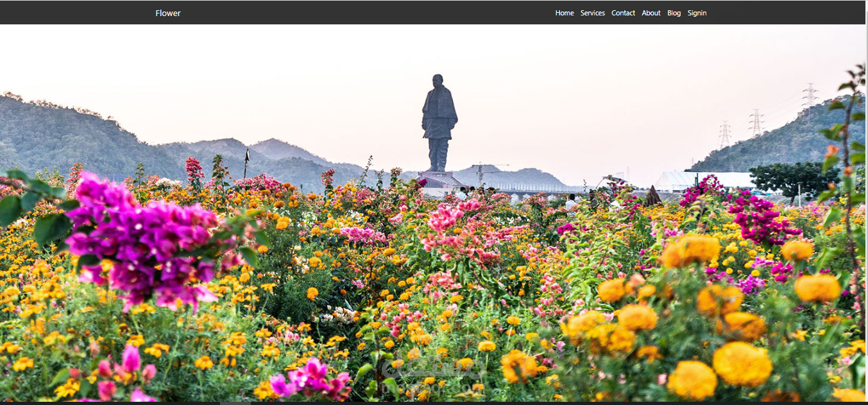Click the statue hero banner image

(434, 213)
